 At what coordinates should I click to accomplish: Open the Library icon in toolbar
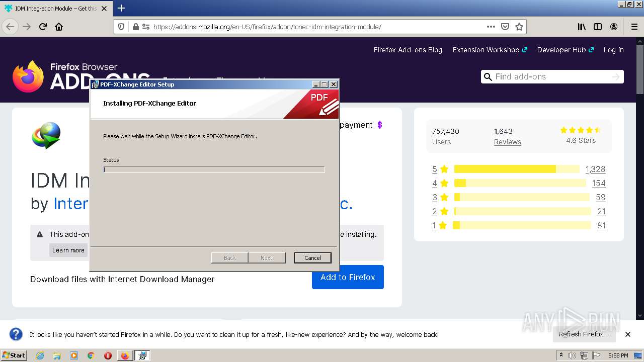[582, 27]
